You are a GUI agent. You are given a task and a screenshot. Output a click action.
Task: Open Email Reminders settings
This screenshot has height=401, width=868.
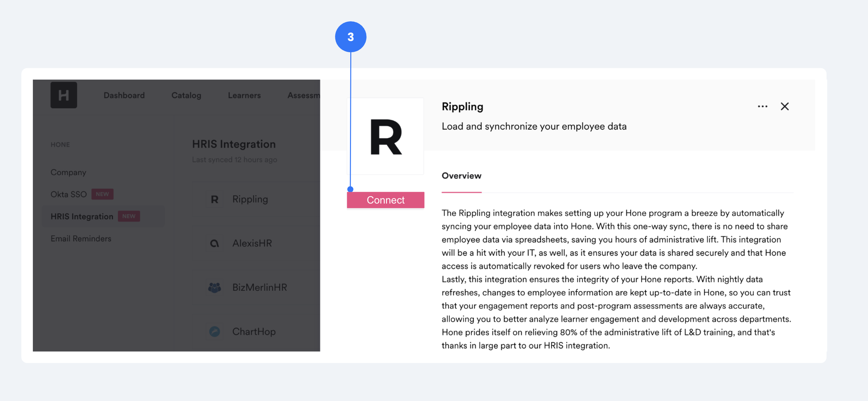81,238
